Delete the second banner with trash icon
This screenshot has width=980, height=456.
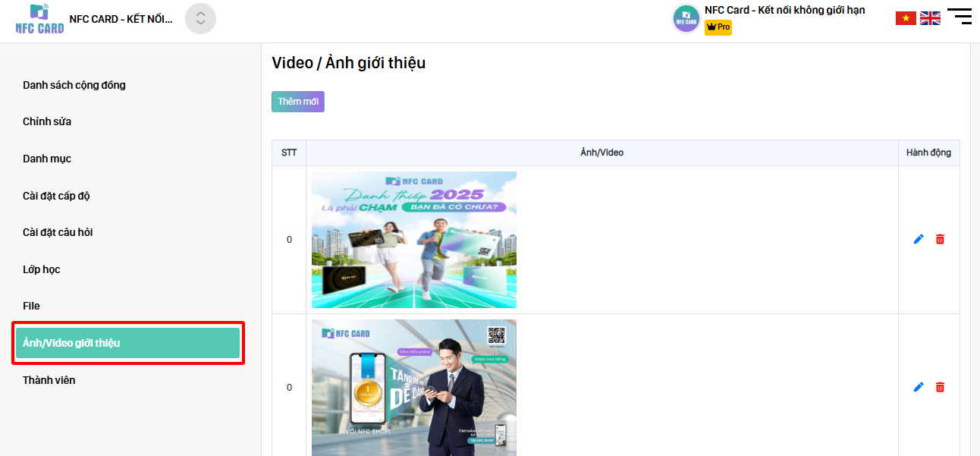pos(940,387)
